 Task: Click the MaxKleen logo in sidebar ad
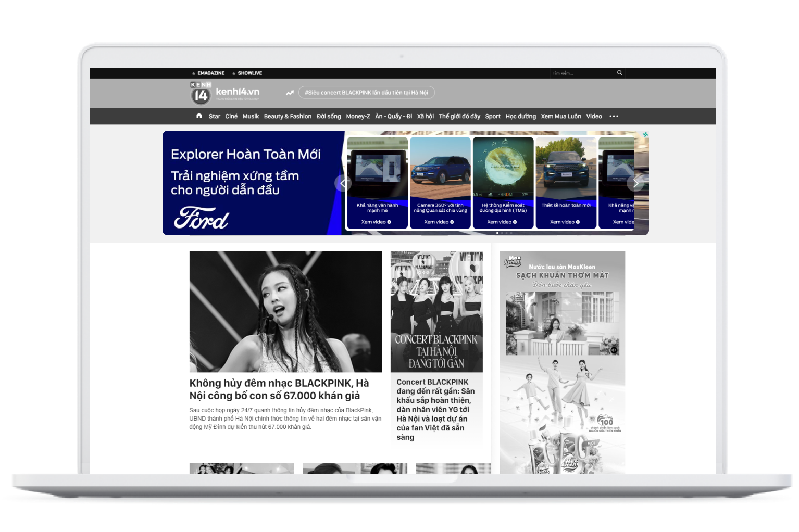point(513,261)
